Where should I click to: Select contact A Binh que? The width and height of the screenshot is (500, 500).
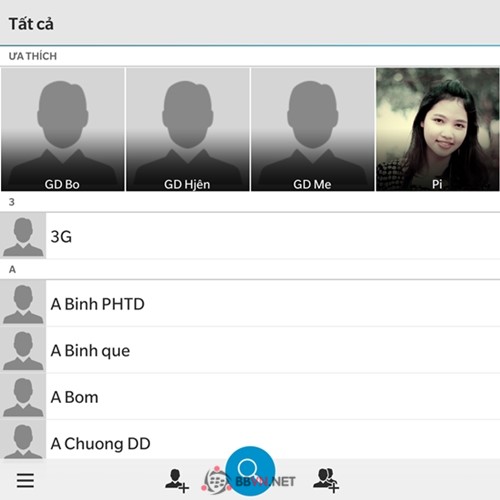tap(250, 350)
